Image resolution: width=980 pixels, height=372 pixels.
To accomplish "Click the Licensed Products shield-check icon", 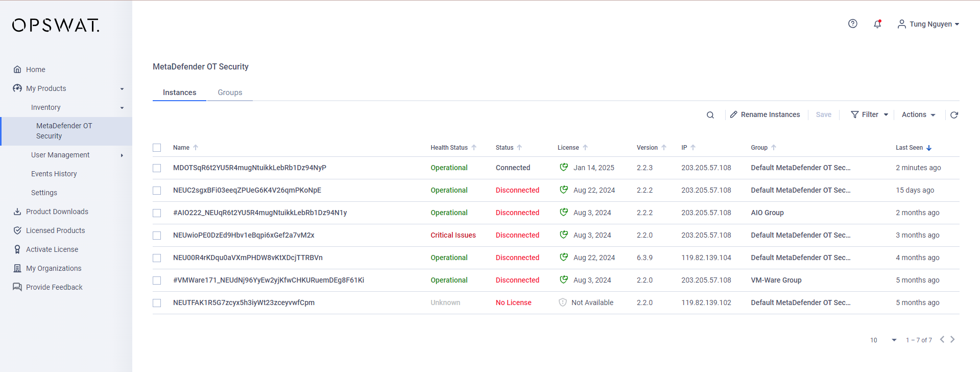I will pyautogui.click(x=17, y=230).
